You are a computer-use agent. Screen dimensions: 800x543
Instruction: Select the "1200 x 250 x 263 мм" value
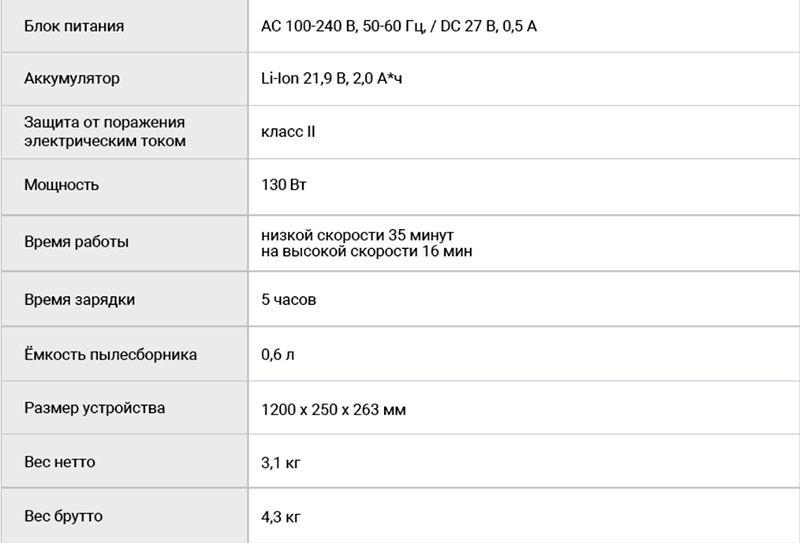(333, 410)
